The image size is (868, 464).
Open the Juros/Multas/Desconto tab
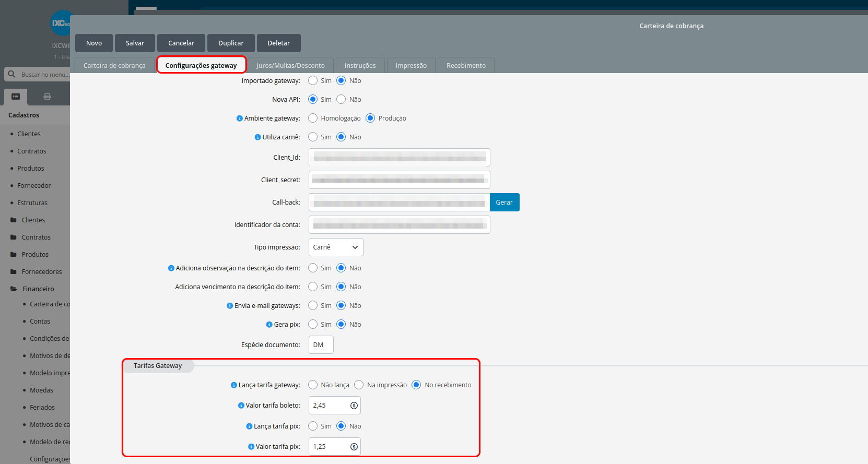(290, 65)
